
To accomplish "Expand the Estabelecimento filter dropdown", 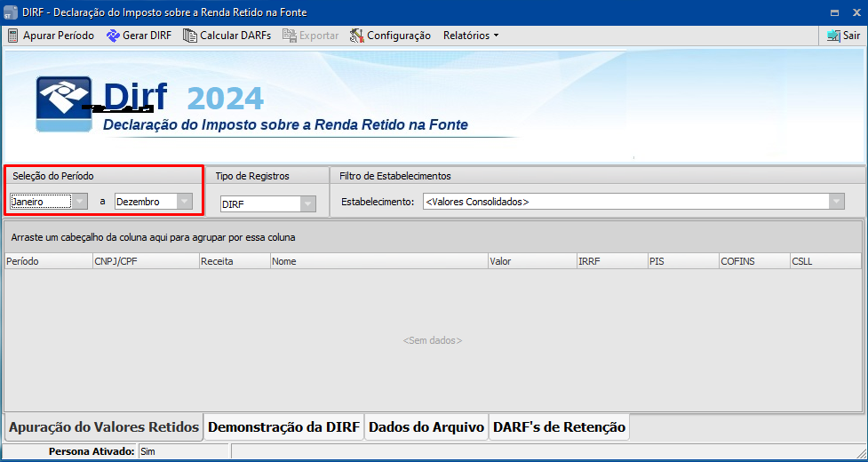I will click(836, 202).
